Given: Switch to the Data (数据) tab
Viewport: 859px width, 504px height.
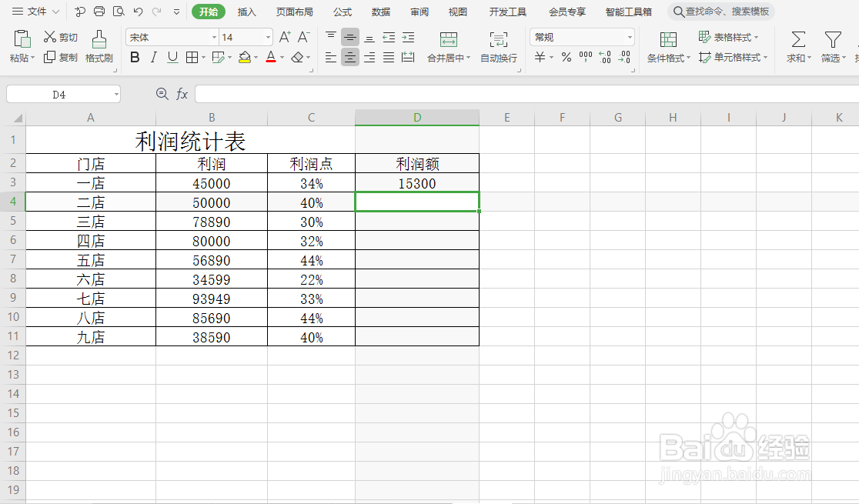Looking at the screenshot, I should [x=381, y=12].
